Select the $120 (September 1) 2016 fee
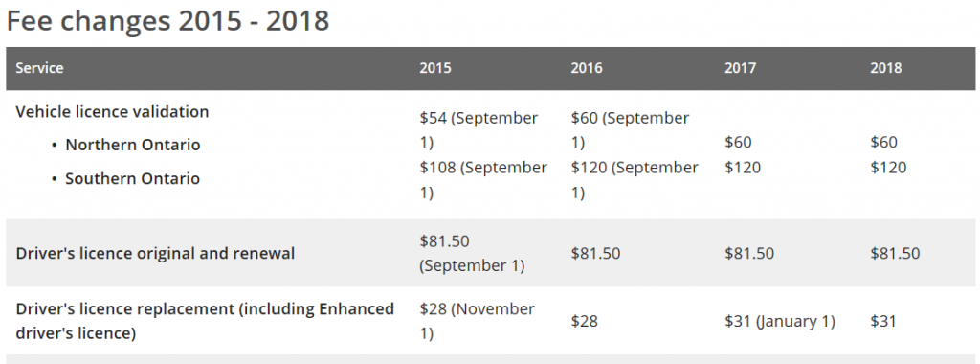 click(635, 180)
